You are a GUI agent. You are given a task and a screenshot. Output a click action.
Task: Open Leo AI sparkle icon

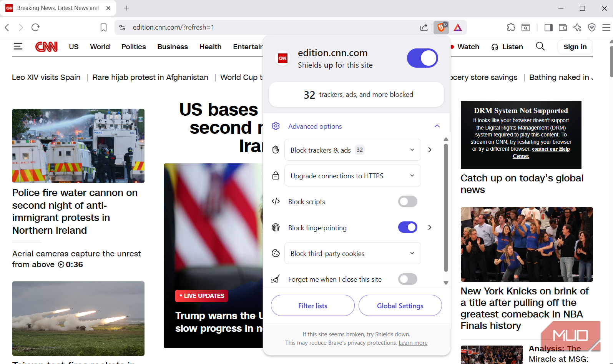[x=577, y=27]
